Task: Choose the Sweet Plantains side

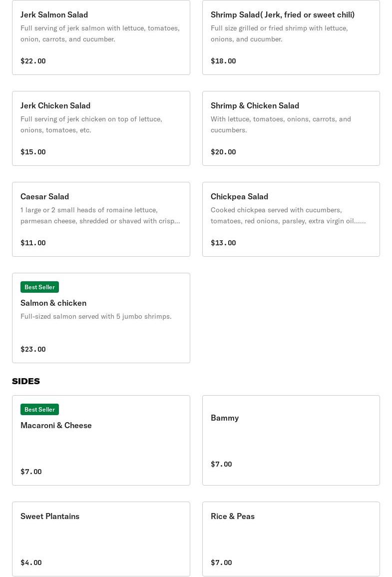Action: click(50, 516)
